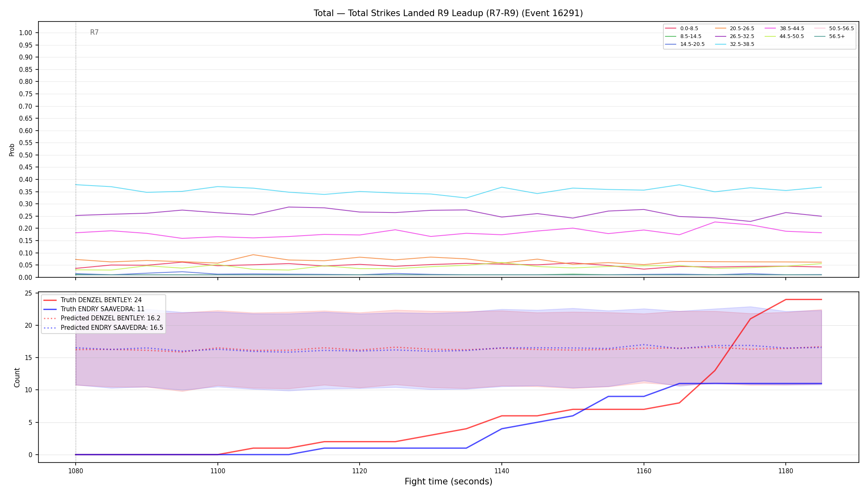Select the 32.5-38.5 legend entry
The image size is (868, 496).
click(735, 44)
